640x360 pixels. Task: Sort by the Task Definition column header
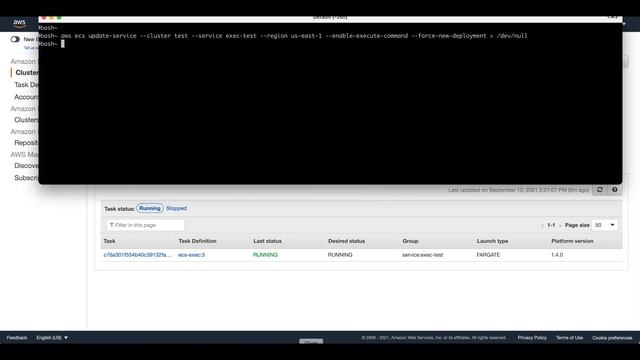197,241
